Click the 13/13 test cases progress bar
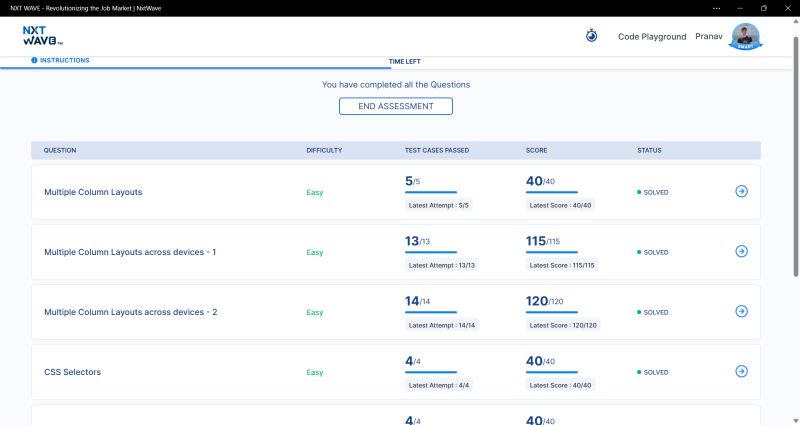This screenshot has height=425, width=800. 431,252
